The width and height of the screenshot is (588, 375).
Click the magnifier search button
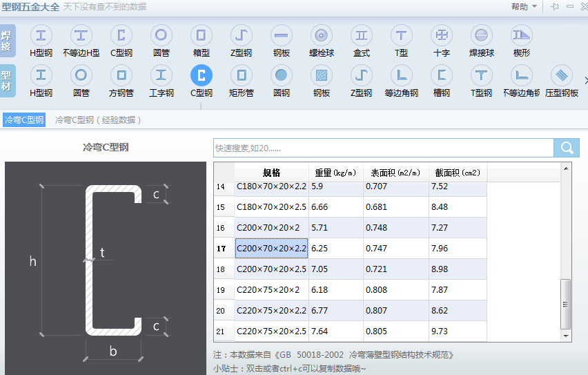[567, 148]
